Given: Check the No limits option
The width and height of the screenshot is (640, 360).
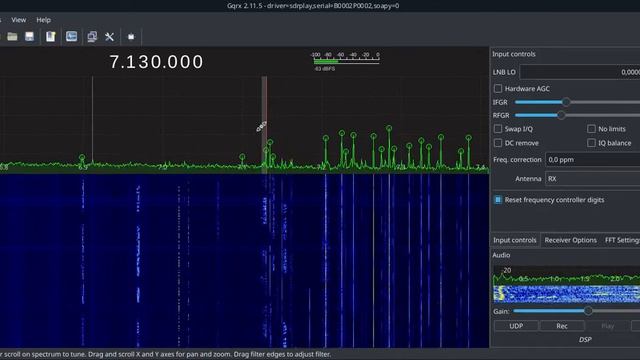Looking at the screenshot, I should [x=591, y=129].
